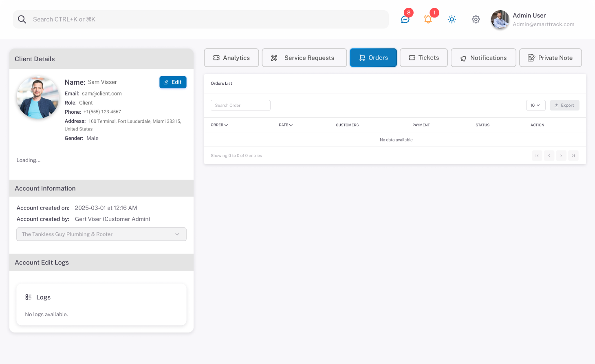Sort by the DATE column header
Screen dimensions: 595x364
[x=285, y=125]
